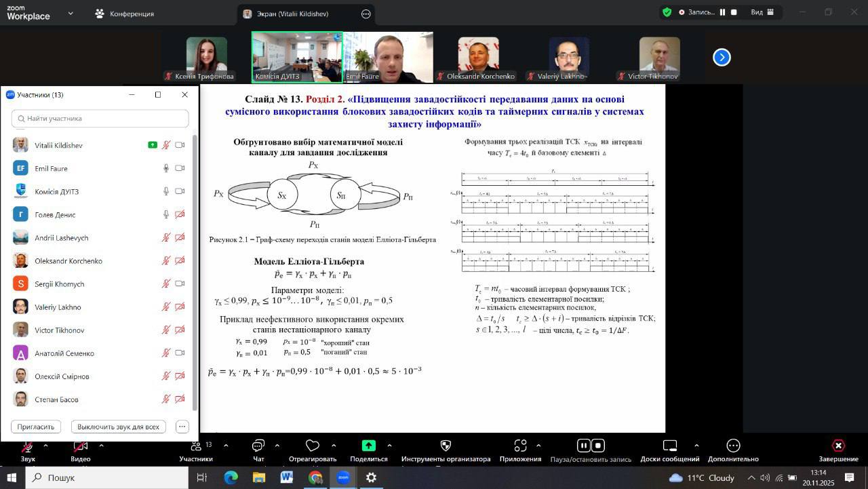Open the Whiteboards (Доски сообщений) icon
The image size is (868, 489).
point(669,446)
